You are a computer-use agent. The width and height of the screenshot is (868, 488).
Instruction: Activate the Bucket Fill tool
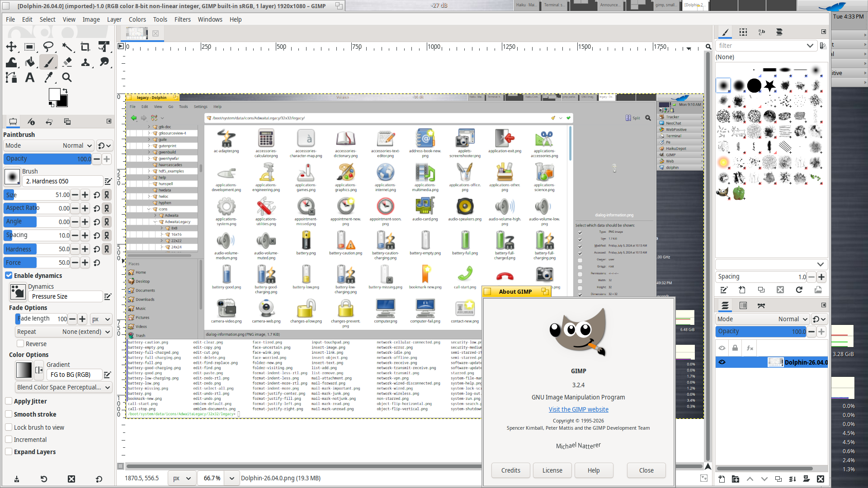coord(30,62)
